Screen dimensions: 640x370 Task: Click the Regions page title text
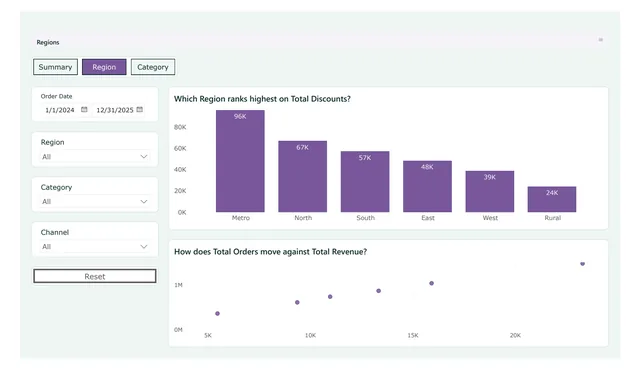click(48, 42)
